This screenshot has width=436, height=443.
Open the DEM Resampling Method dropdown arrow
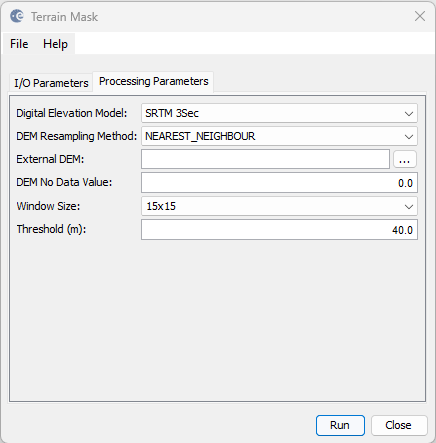pos(409,137)
